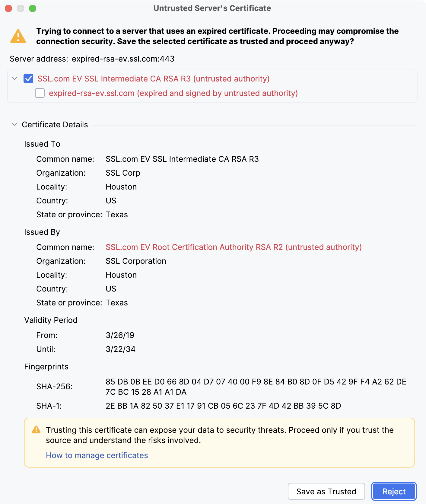
Task: Select the red close window control
Action: pos(8,8)
